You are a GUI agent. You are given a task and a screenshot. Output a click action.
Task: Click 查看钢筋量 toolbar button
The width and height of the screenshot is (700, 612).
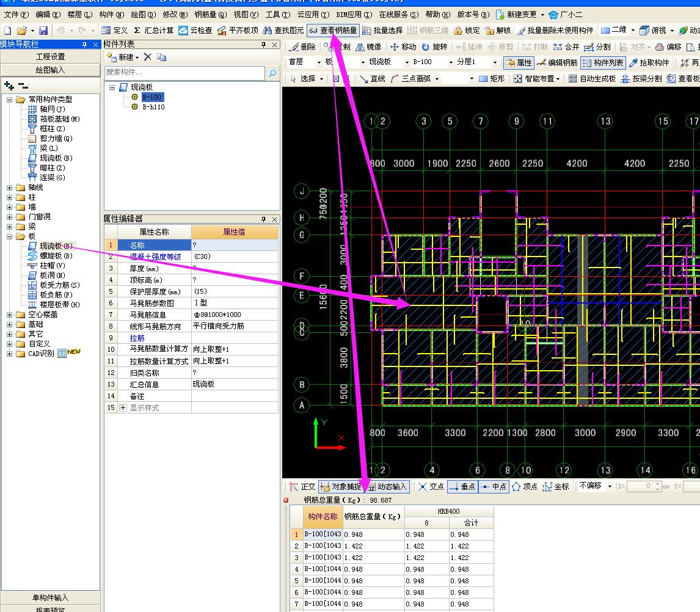[333, 31]
